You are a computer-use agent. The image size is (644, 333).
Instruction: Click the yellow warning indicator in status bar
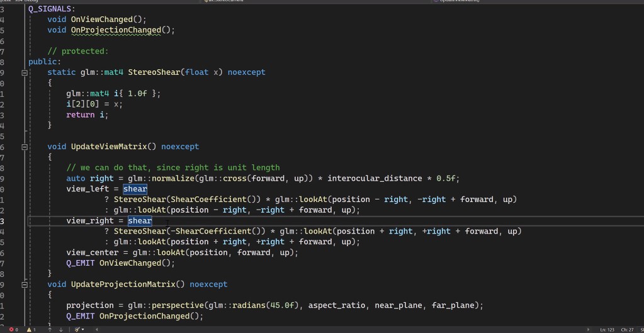[30, 329]
